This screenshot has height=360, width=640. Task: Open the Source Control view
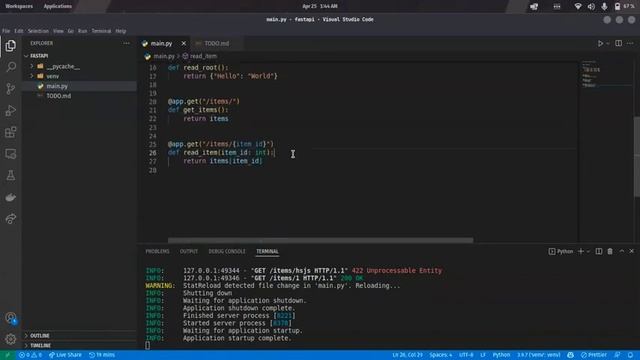[11, 89]
